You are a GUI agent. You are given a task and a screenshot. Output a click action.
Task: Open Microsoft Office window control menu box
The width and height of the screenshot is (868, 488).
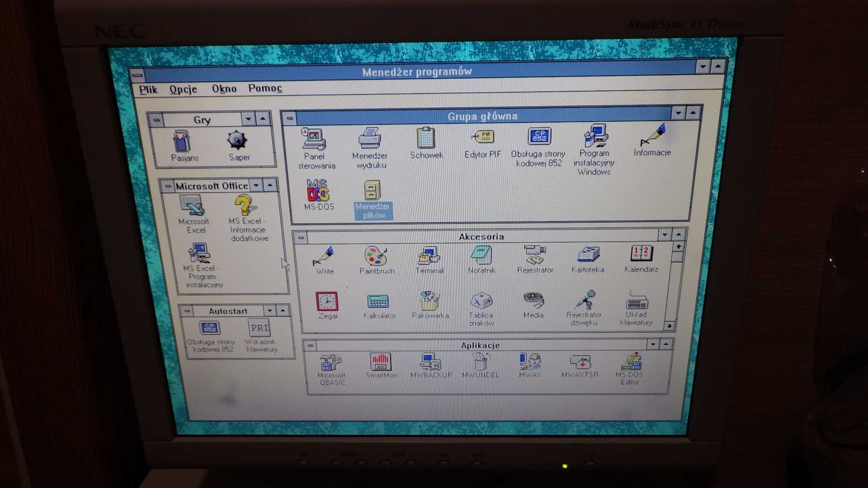tap(167, 186)
